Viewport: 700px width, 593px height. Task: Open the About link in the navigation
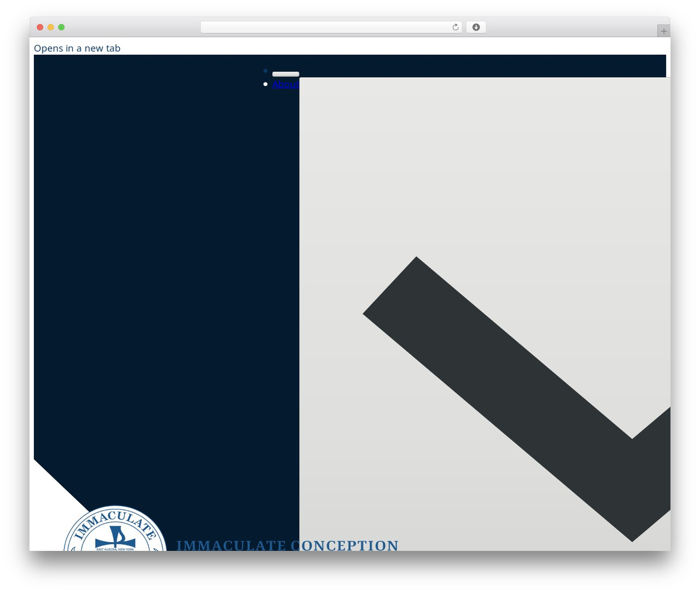point(285,84)
